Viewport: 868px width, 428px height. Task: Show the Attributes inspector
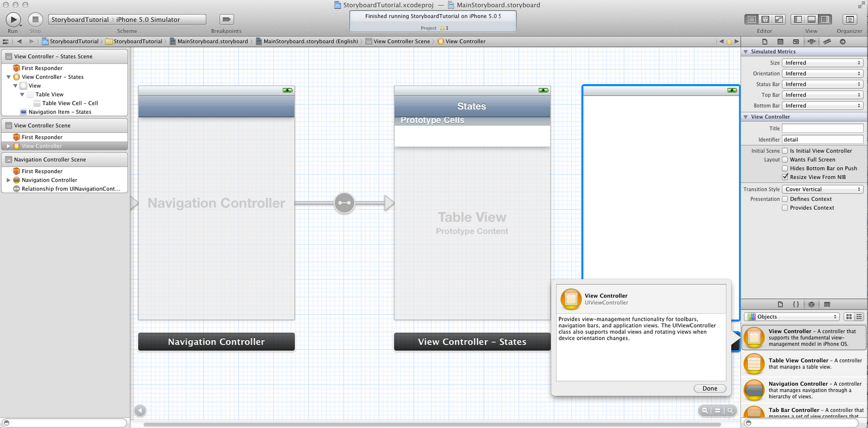812,42
